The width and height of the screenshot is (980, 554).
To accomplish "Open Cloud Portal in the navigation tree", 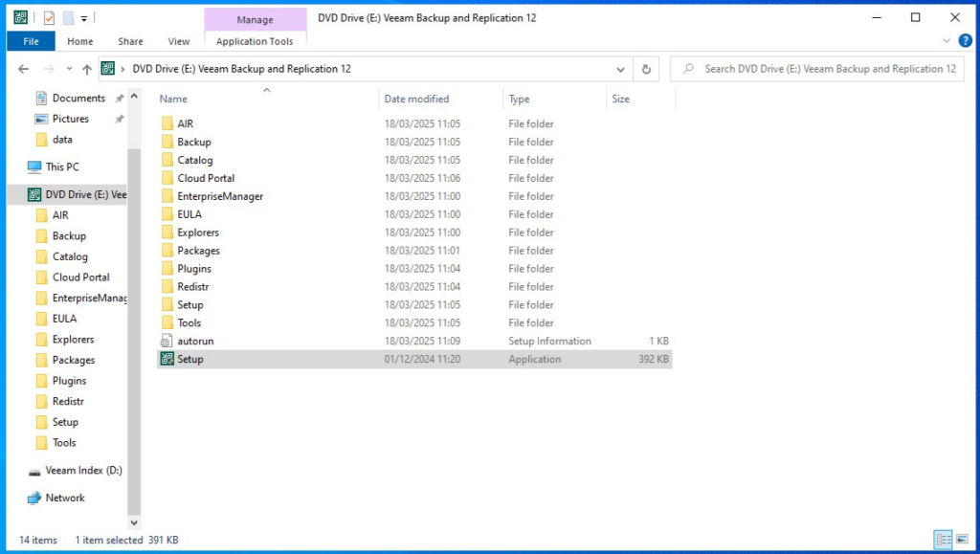I will pos(80,277).
